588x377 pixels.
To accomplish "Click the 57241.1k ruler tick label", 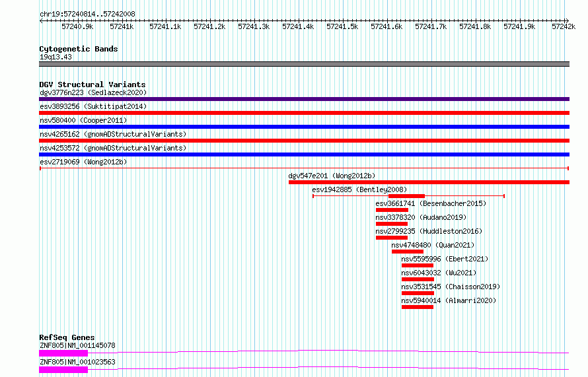I will pos(165,26).
